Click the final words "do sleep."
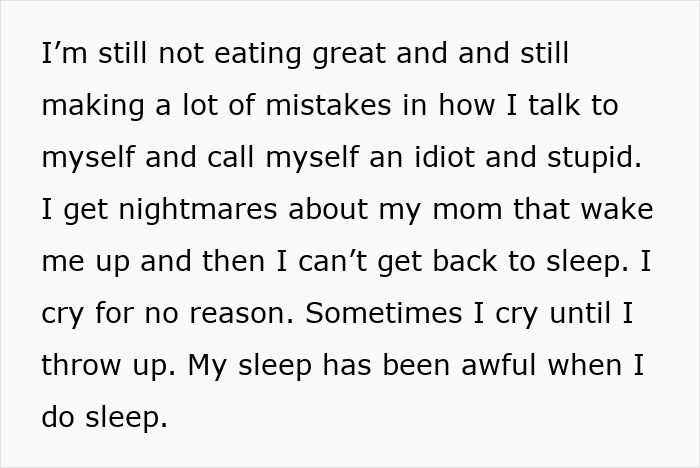This screenshot has height=468, width=700. (105, 418)
